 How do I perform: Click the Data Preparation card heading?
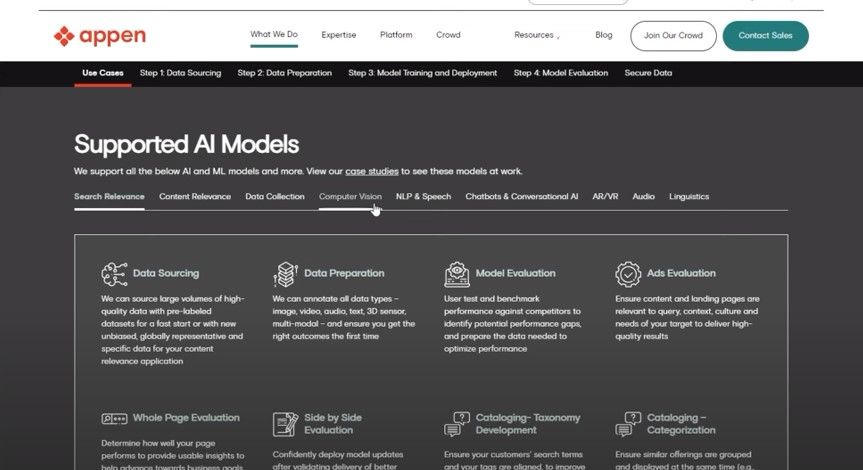[344, 274]
